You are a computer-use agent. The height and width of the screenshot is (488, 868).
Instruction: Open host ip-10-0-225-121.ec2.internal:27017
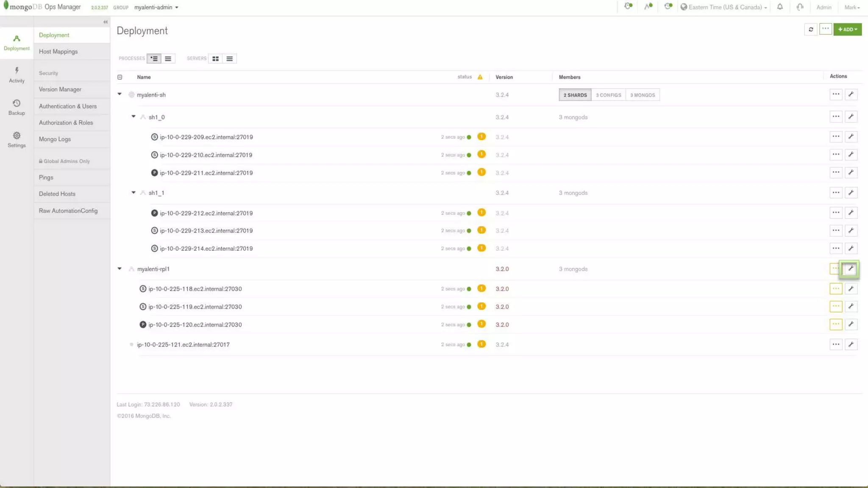click(183, 345)
